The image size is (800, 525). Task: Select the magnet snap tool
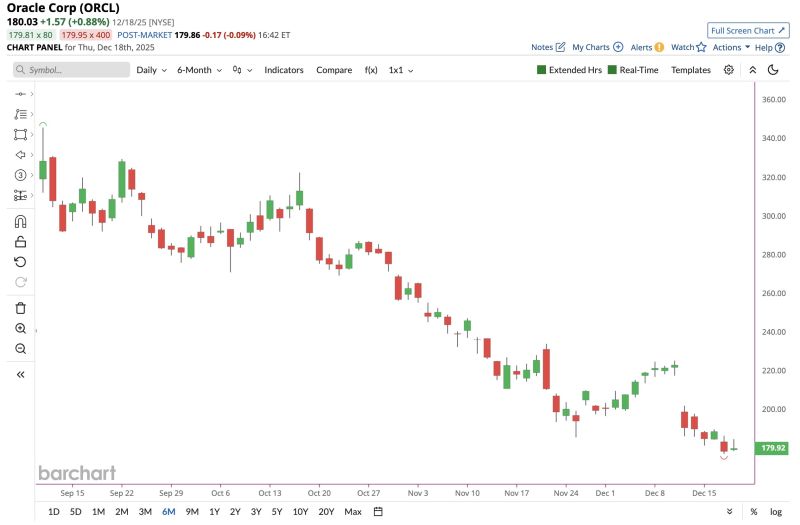(20, 221)
